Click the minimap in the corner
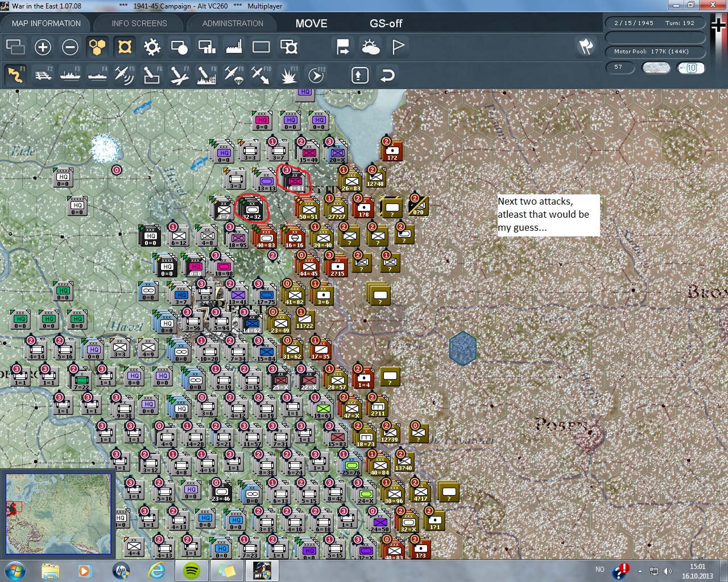The image size is (728, 582). coord(59,514)
